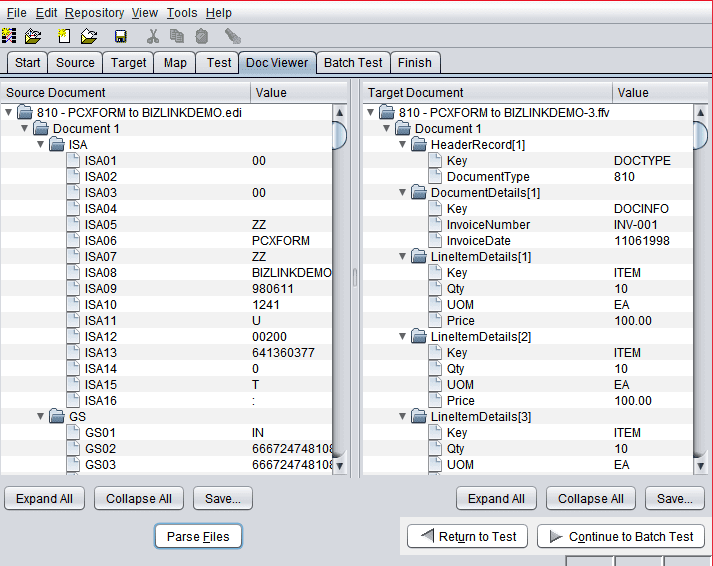Click the copy icon in toolbar
This screenshot has height=566, width=713.
click(177, 36)
